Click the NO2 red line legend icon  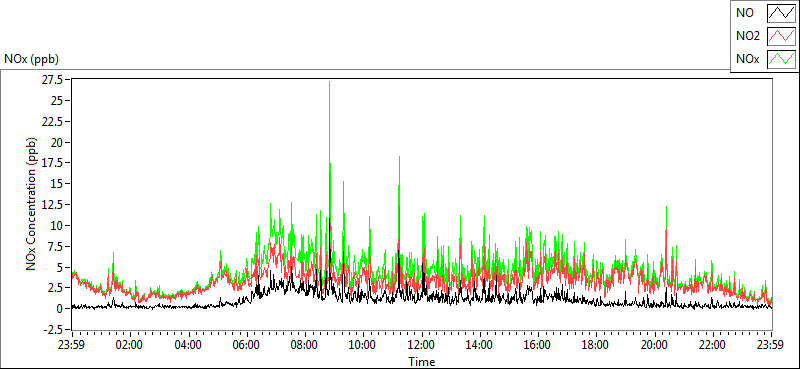coord(782,36)
